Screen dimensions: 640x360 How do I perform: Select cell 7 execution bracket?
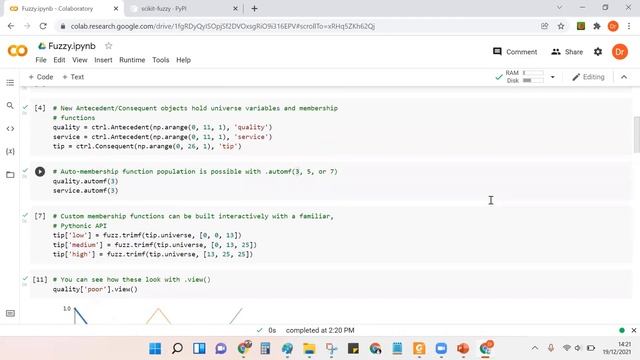[40, 216]
